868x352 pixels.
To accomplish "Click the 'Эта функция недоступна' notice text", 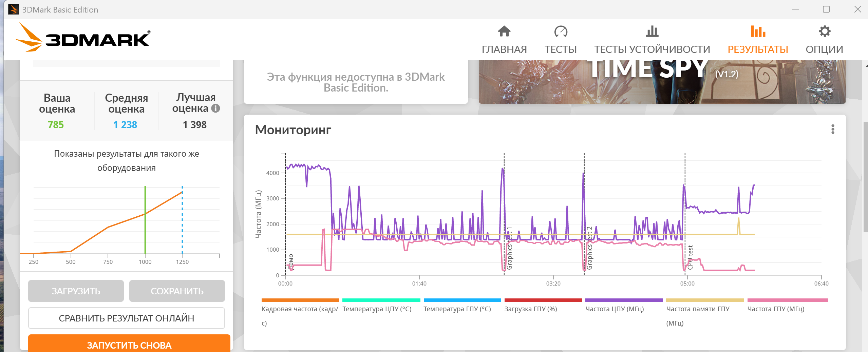I will coord(356,82).
